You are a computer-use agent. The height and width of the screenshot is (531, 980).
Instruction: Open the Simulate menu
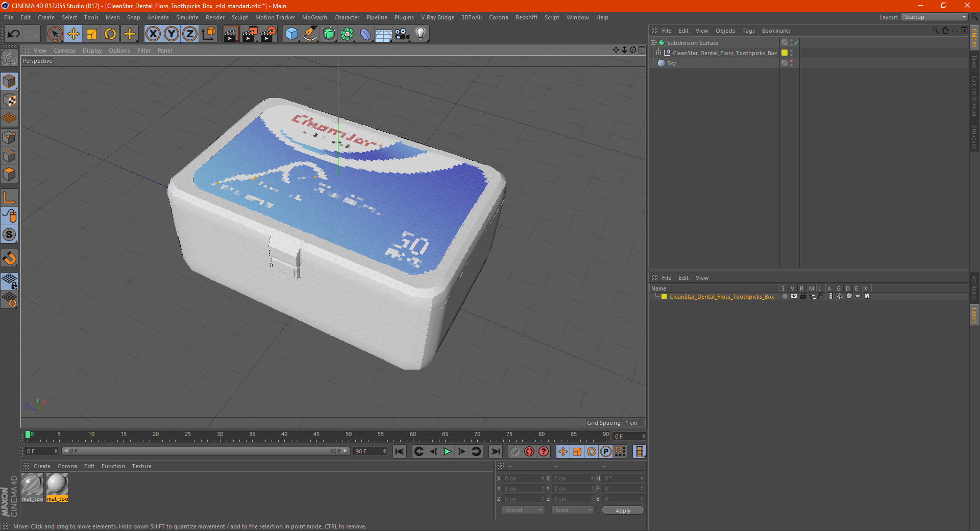point(187,17)
